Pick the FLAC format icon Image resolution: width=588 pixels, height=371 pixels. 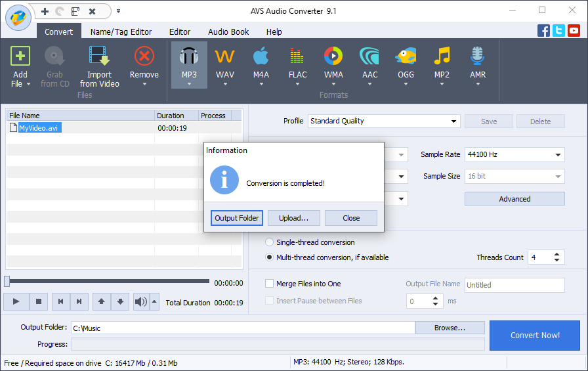tap(297, 58)
